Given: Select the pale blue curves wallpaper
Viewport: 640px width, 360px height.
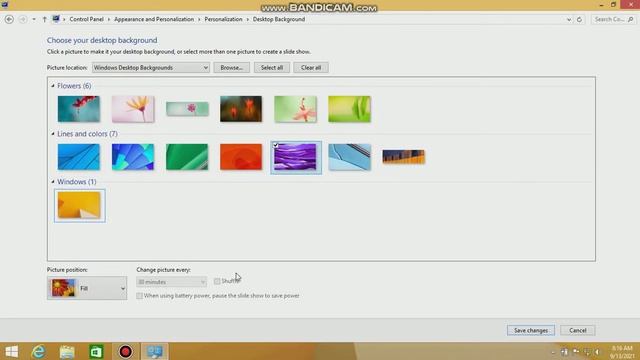Looking at the screenshot, I should [349, 157].
